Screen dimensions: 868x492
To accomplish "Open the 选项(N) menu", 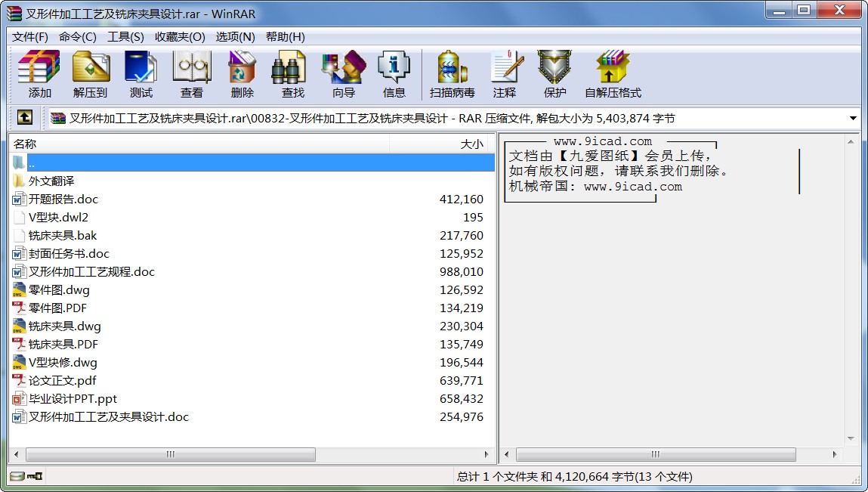I will click(x=235, y=36).
